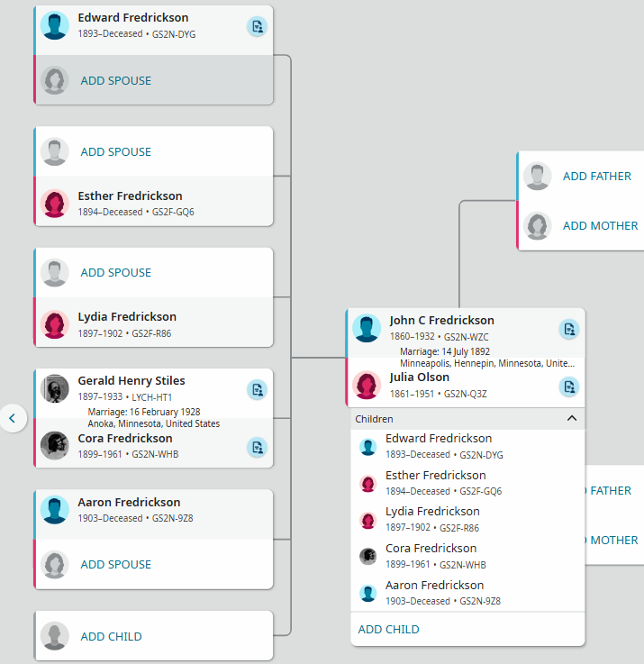The width and height of the screenshot is (644, 664).
Task: Click Cora Fredrickson portrait photo in couple card
Action: pos(55,445)
